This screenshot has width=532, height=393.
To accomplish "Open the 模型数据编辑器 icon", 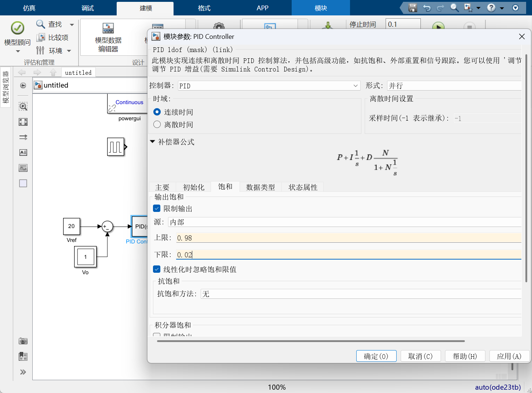I will click(x=108, y=28).
